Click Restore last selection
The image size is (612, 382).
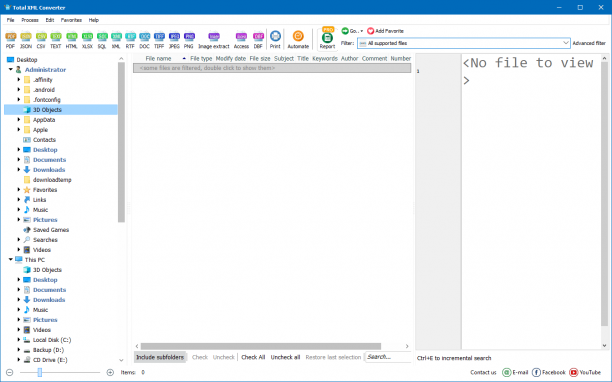pos(333,357)
